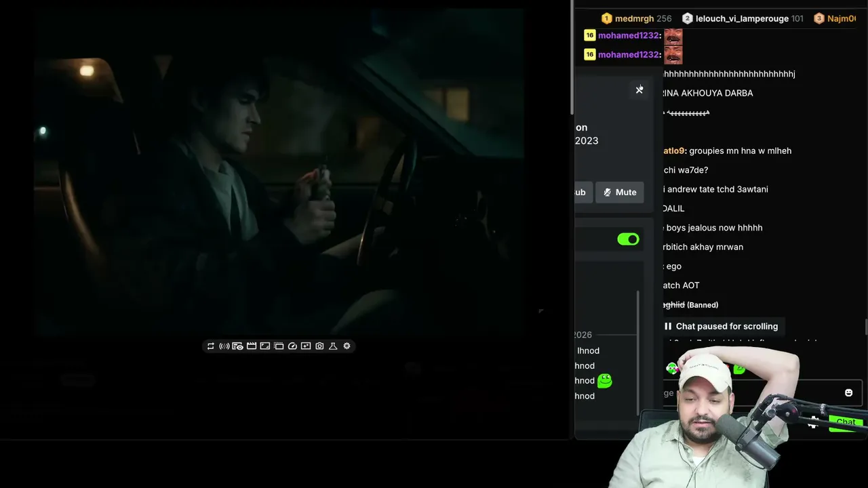Click the "groupies mn hna w mlheh" chat message

(x=740, y=150)
